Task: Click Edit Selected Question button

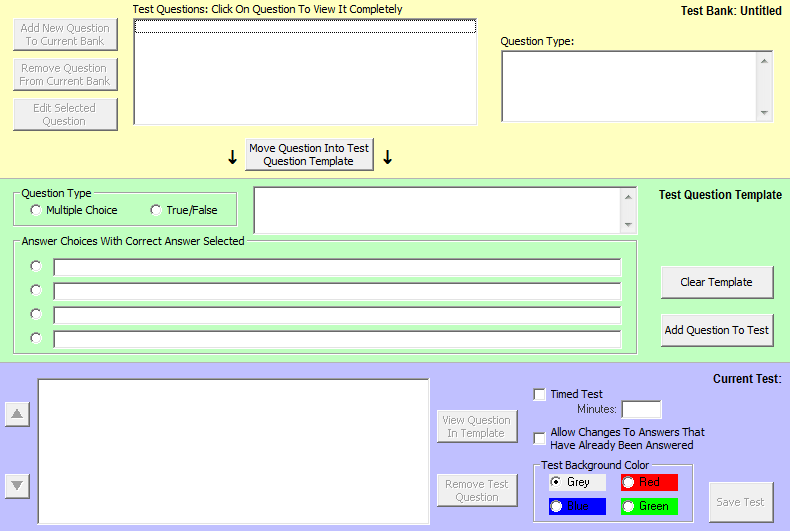Action: 65,114
